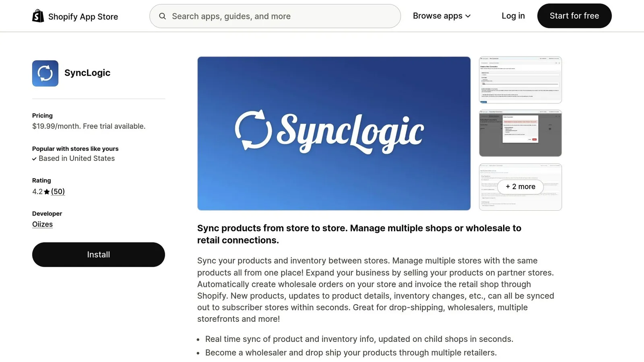This screenshot has width=644, height=362.
Task: Click the star rating icon
Action: click(47, 192)
